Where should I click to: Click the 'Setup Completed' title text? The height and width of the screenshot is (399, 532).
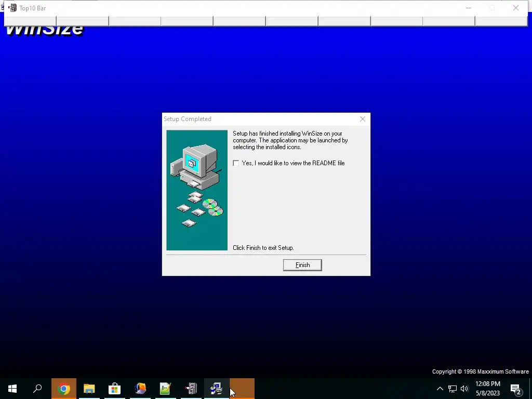pyautogui.click(x=187, y=119)
